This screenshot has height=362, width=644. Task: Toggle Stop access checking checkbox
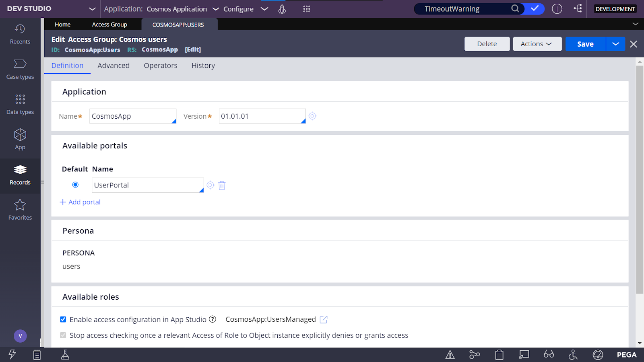point(63,335)
